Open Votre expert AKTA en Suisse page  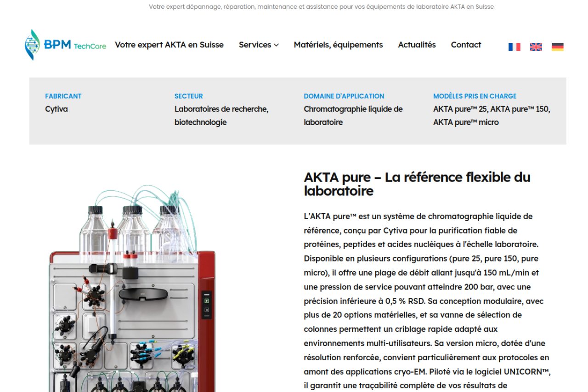pyautogui.click(x=169, y=45)
